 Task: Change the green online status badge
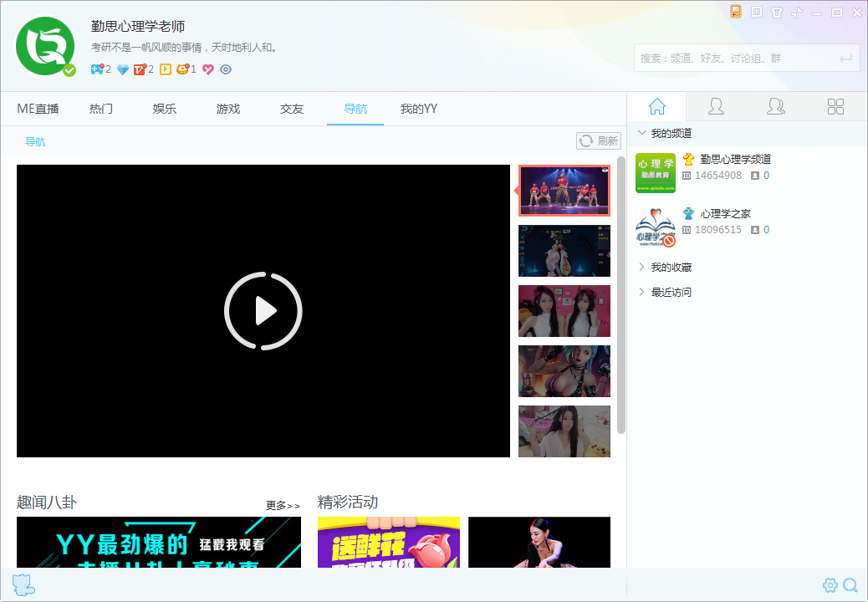click(x=69, y=70)
